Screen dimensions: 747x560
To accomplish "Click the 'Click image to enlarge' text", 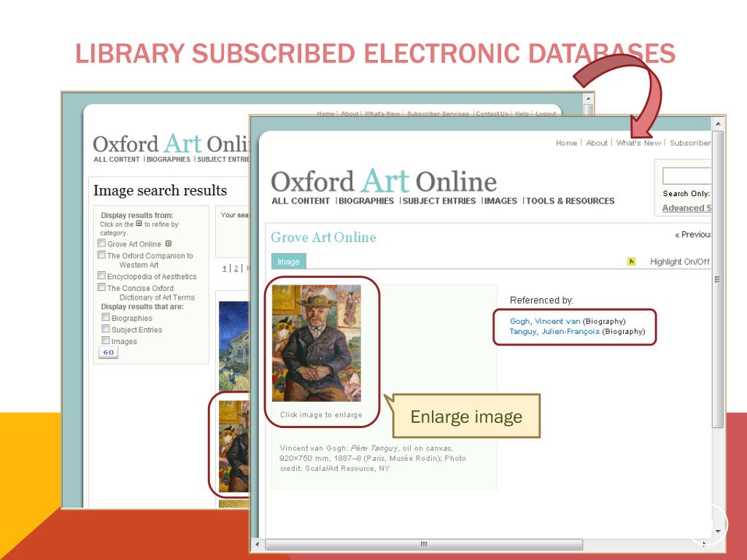I will pos(321,415).
